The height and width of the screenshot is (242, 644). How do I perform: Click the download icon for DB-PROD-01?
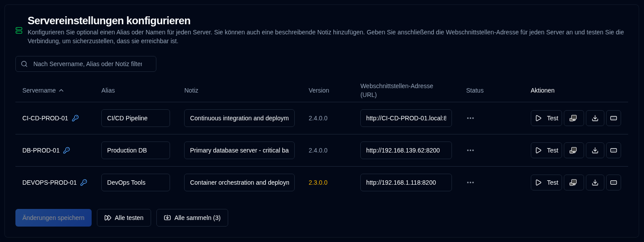[x=595, y=150]
